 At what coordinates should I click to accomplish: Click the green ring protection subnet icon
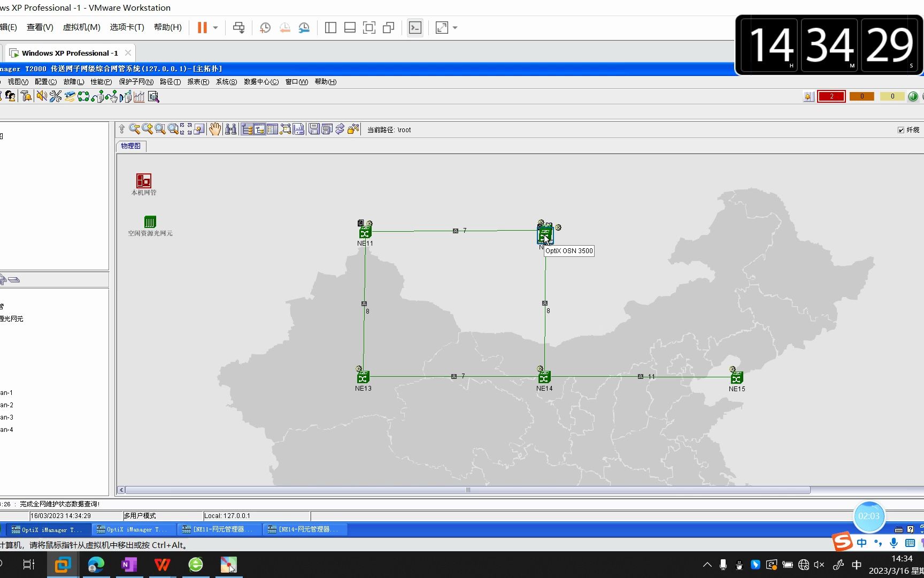pyautogui.click(x=83, y=96)
